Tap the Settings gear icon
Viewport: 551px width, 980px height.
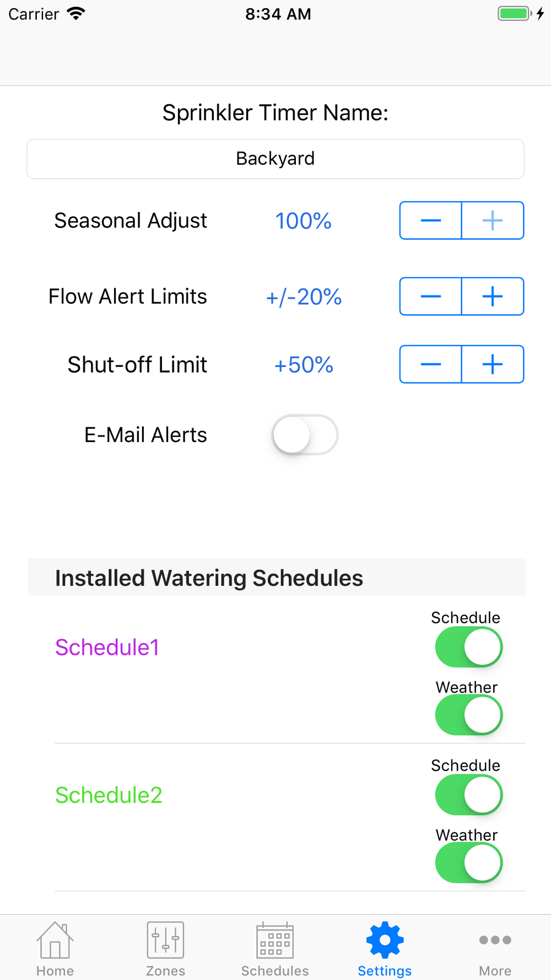coord(385,940)
